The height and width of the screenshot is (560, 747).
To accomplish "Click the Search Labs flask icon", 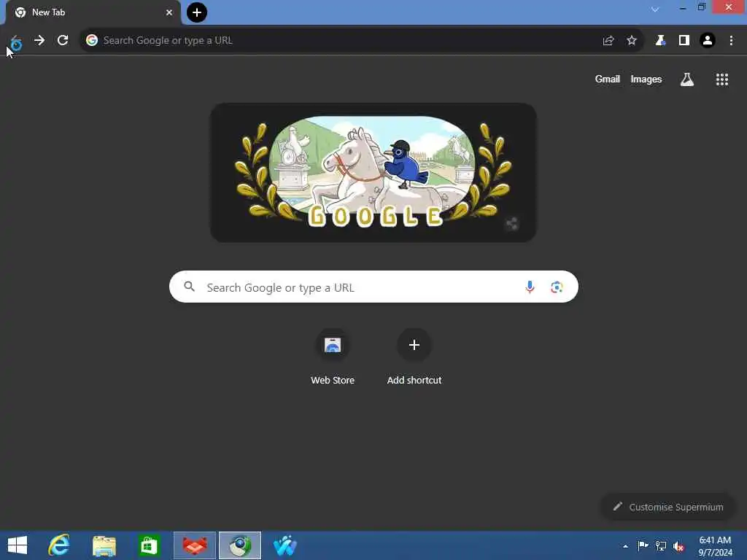I will [x=686, y=79].
